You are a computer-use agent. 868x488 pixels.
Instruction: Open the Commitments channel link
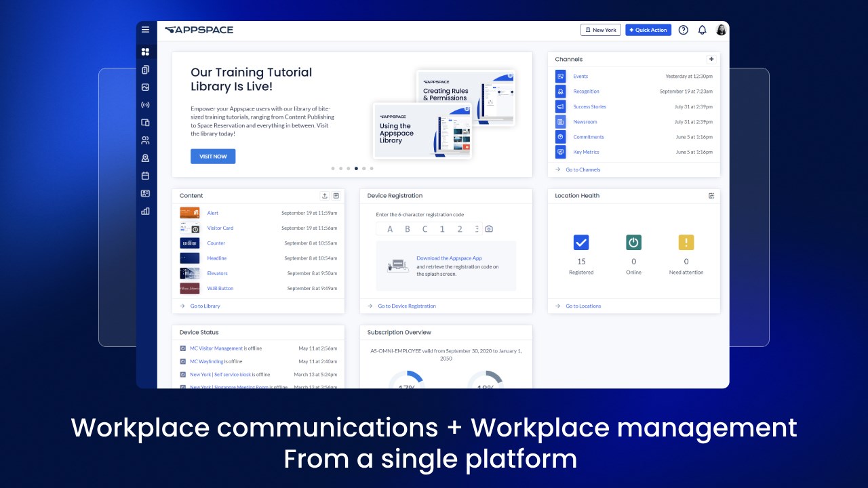(x=588, y=137)
